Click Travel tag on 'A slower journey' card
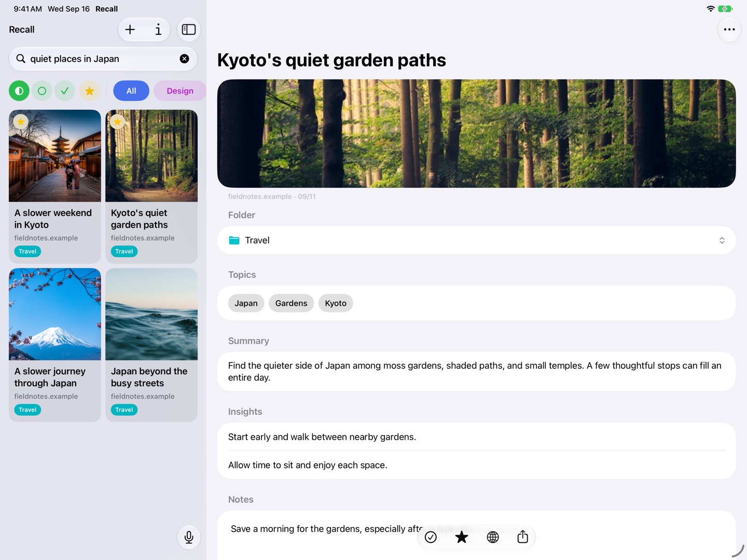Viewport: 747px width, 560px height. tap(27, 410)
